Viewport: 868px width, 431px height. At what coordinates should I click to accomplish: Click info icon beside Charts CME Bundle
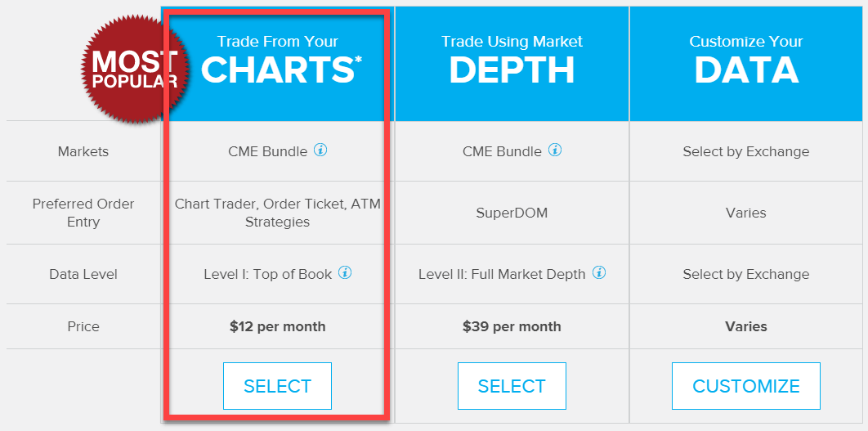point(320,150)
